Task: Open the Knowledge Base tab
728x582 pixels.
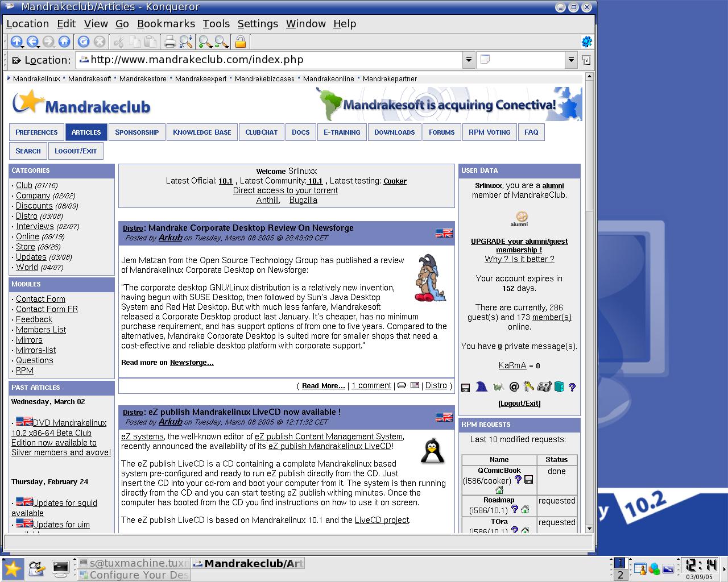Action: (202, 132)
